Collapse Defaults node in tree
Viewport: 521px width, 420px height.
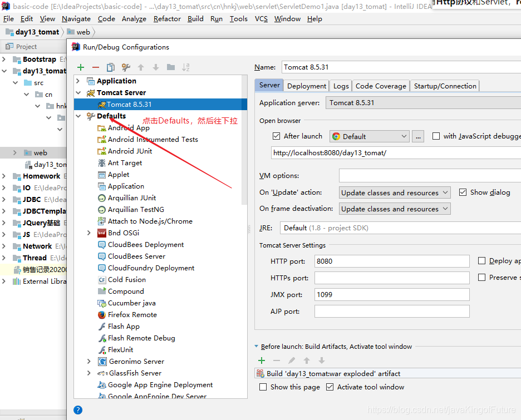78,116
